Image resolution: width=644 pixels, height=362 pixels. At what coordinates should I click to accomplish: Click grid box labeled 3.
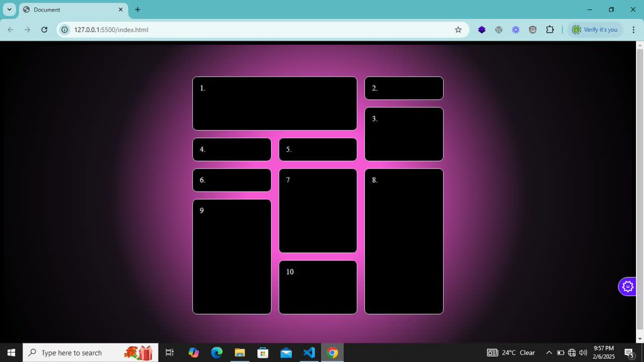click(404, 134)
